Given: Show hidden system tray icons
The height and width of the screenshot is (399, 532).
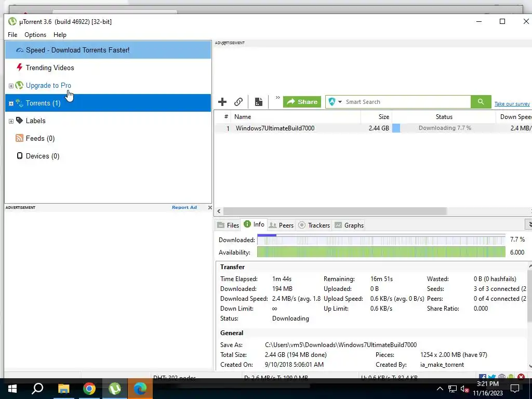Looking at the screenshot, I should click(x=440, y=389).
